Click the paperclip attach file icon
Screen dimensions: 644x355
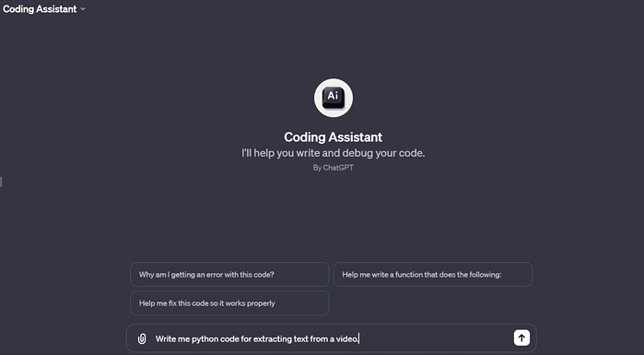tap(142, 339)
